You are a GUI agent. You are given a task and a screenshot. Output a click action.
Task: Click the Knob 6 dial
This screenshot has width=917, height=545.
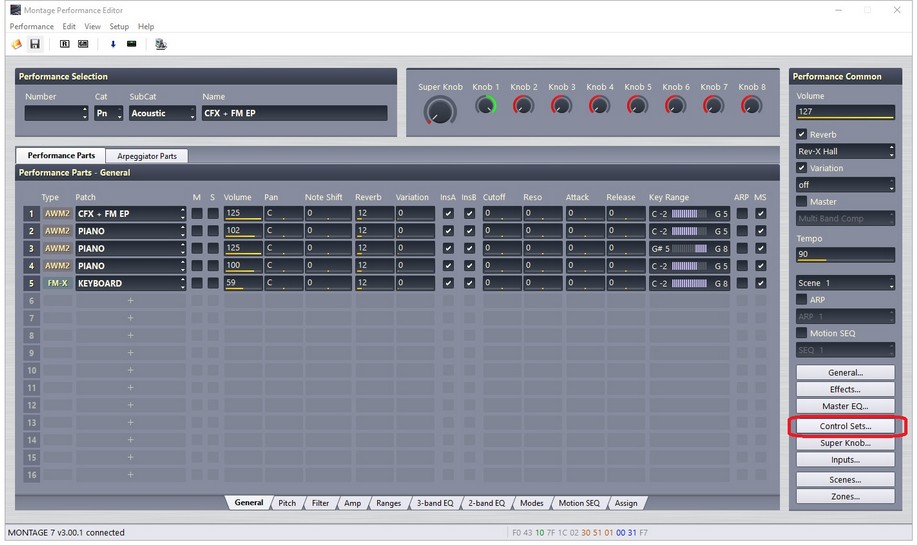click(675, 105)
